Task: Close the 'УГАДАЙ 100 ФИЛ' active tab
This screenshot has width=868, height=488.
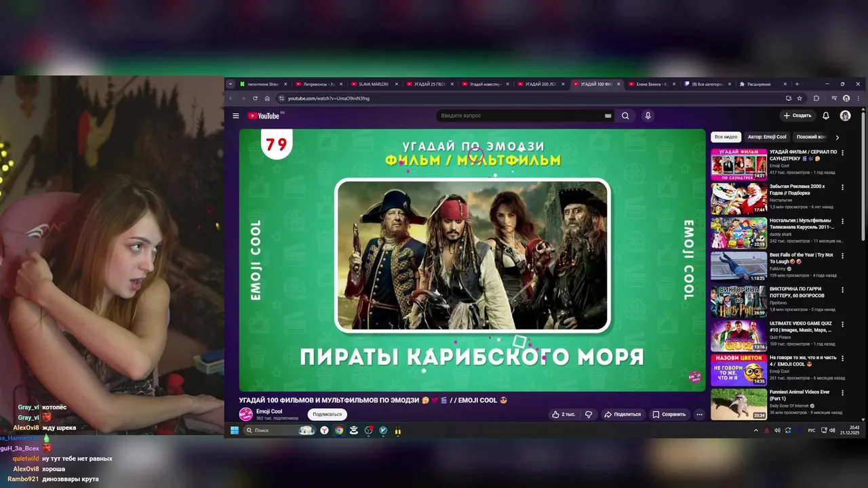Action: pos(618,84)
